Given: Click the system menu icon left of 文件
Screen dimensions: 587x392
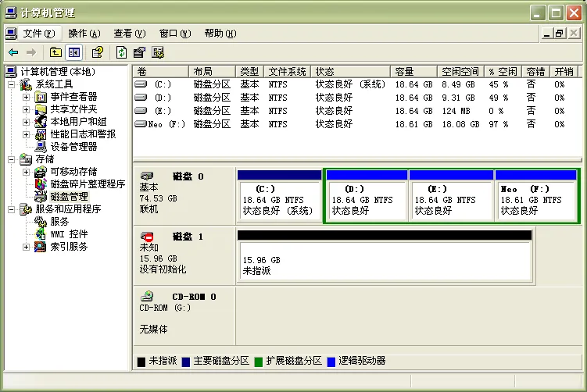Looking at the screenshot, I should [11, 34].
